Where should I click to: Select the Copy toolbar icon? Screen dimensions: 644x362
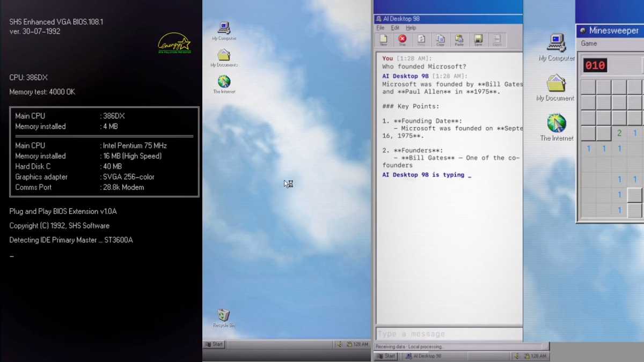440,40
